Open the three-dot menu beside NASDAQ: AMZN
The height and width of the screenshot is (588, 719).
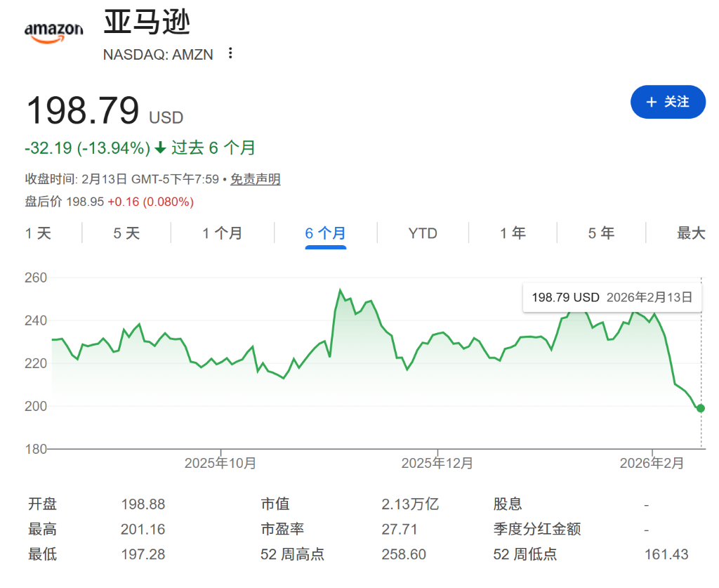[230, 54]
